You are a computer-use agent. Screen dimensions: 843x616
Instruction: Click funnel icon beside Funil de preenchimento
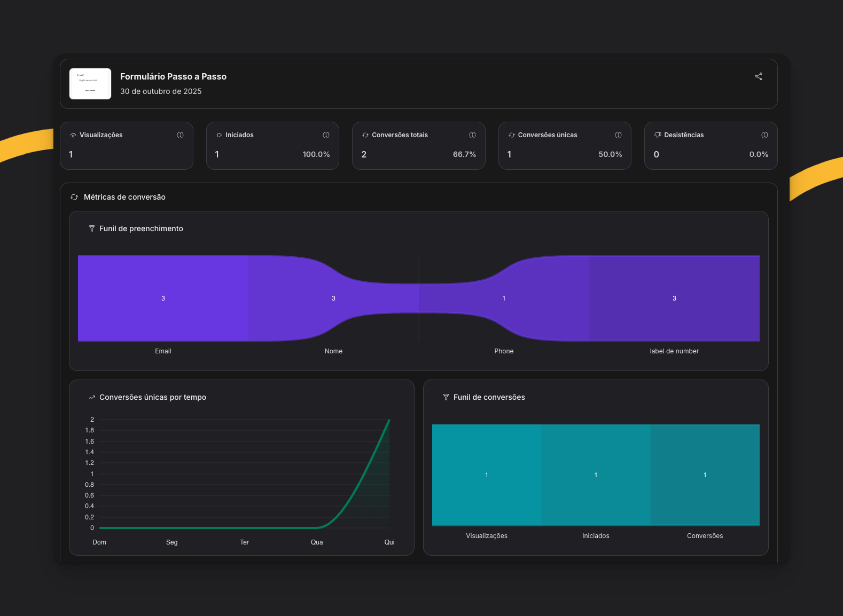(92, 228)
